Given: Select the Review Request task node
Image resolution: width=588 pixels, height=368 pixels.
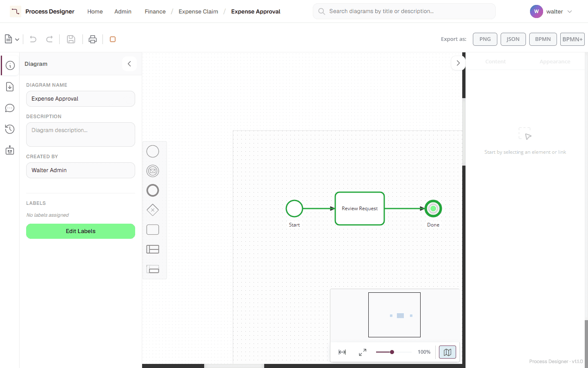Looking at the screenshot, I should [360, 209].
